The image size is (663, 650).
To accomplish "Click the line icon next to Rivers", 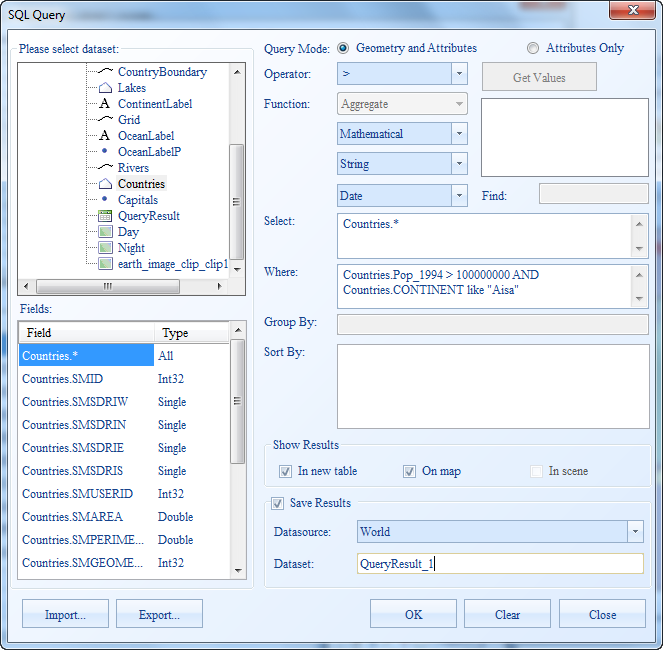I will click(105, 168).
